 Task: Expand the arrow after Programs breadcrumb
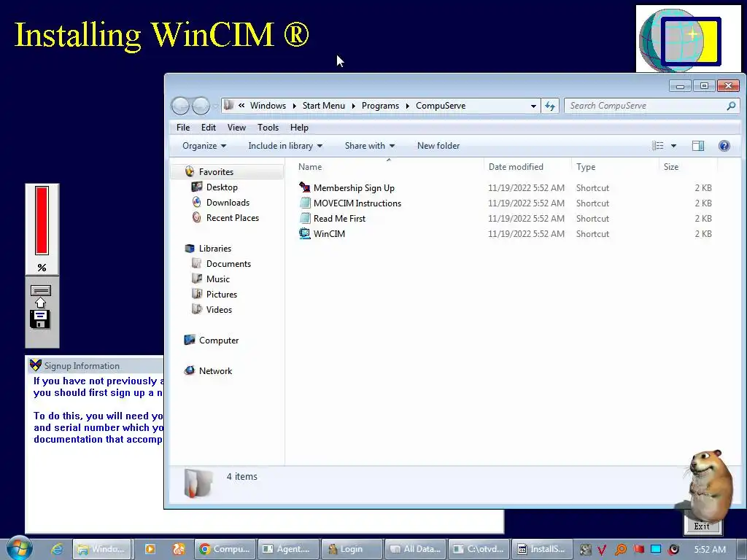click(407, 106)
